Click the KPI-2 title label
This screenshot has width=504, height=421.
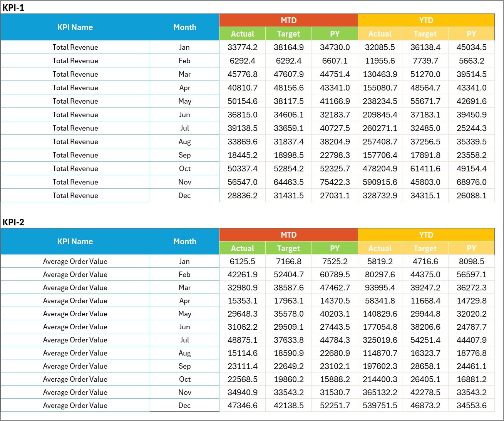[13, 222]
